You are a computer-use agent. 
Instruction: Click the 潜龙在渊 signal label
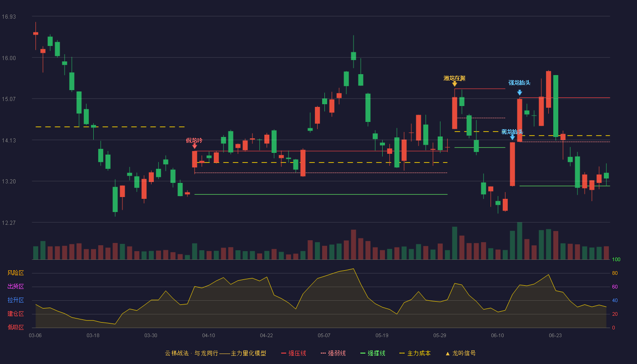point(455,78)
